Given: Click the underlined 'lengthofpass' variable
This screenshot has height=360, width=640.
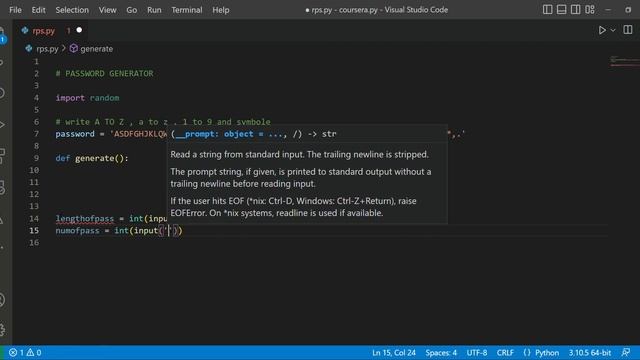Looking at the screenshot, I should (x=85, y=219).
